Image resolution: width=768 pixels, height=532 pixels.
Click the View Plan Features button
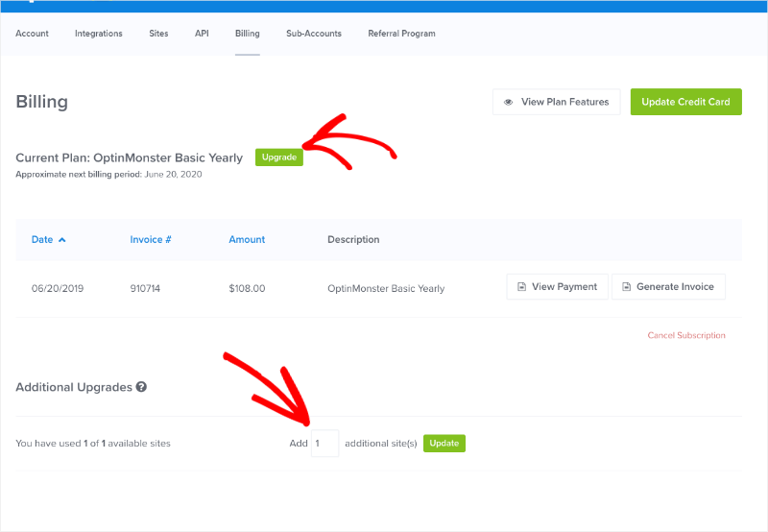(557, 102)
